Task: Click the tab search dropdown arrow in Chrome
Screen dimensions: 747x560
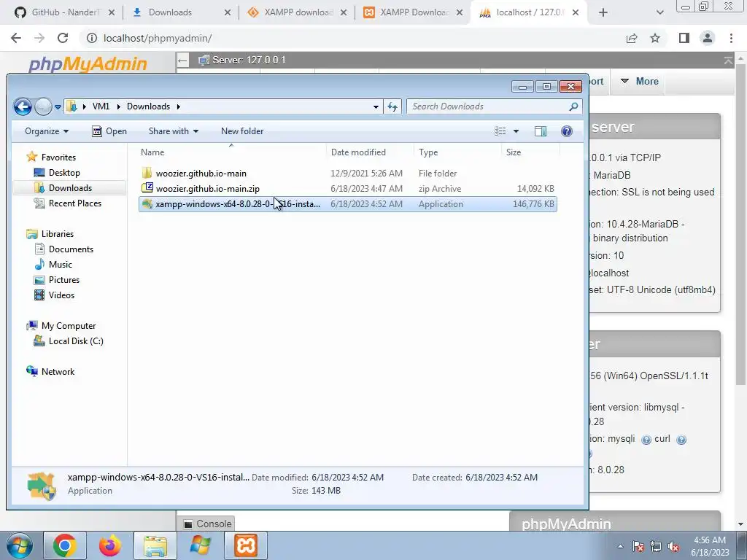Action: [x=659, y=13]
